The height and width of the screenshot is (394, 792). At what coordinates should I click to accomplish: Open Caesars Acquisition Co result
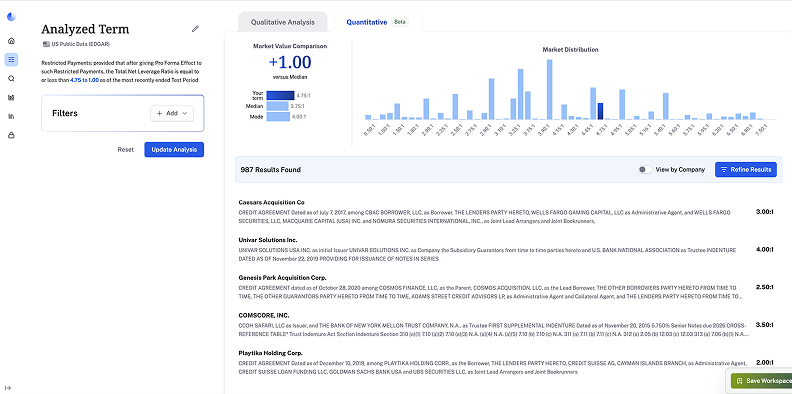click(271, 202)
